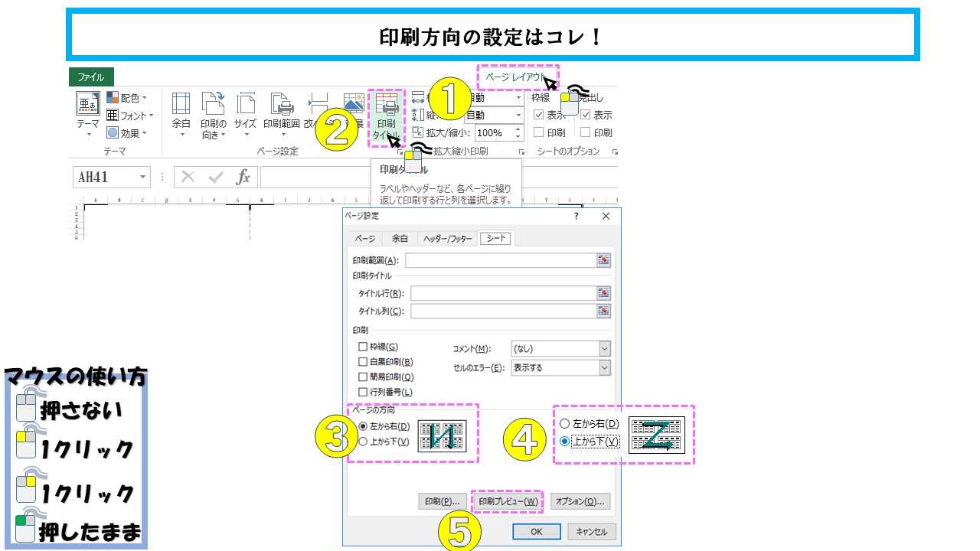Click the fx insert function icon
980x551 pixels.
pos(243,178)
